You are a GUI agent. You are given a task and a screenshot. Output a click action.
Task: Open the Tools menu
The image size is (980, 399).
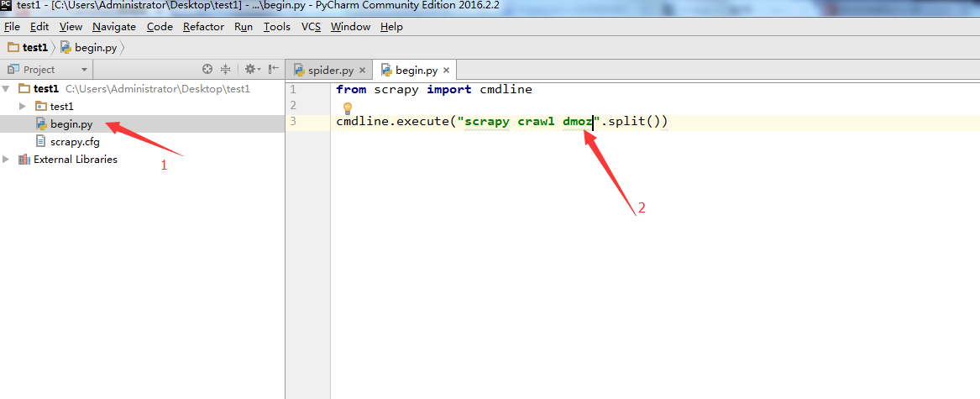click(277, 27)
